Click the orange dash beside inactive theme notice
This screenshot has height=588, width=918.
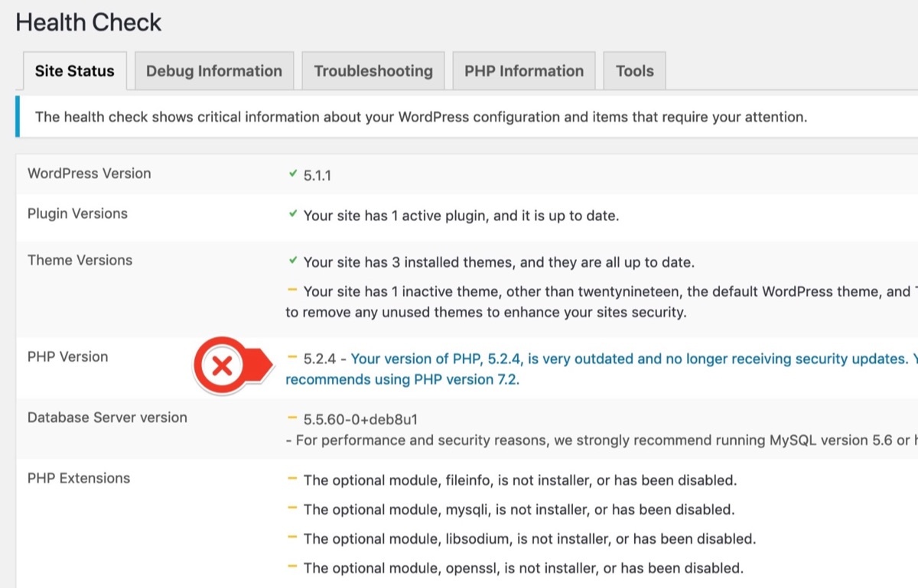(292, 290)
